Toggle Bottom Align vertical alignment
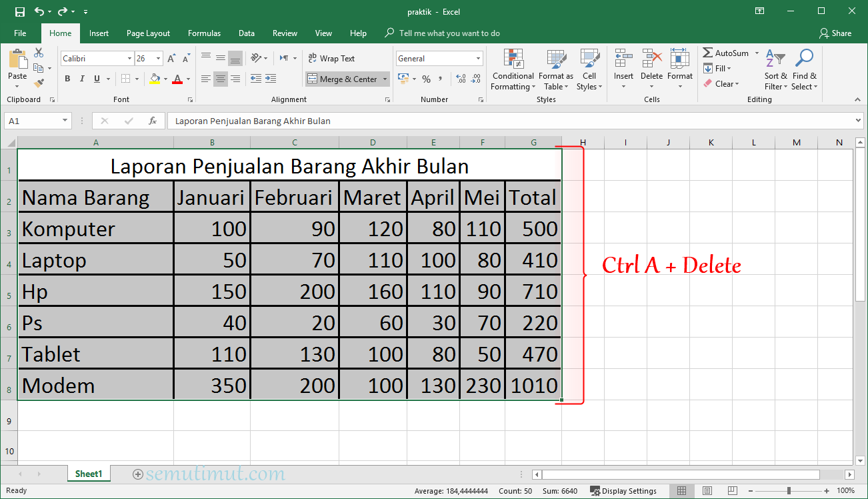868x499 pixels. 235,59
